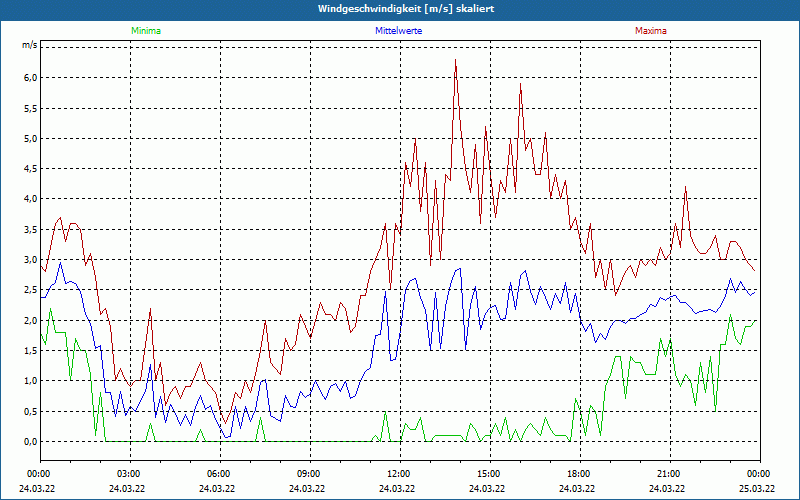The height and width of the screenshot is (500, 800).
Task: Click the '25.03.22' date label
Action: 757,488
